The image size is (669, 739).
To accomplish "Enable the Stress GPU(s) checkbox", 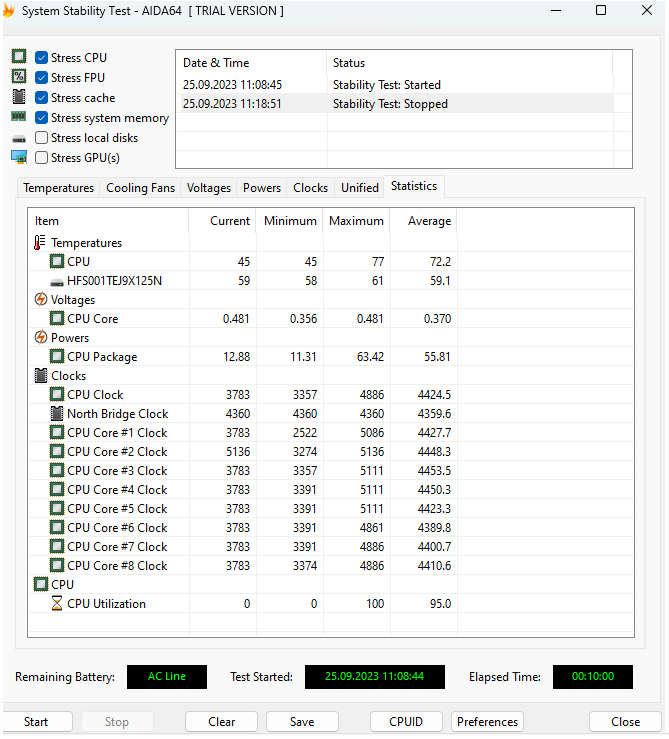I will [41, 157].
